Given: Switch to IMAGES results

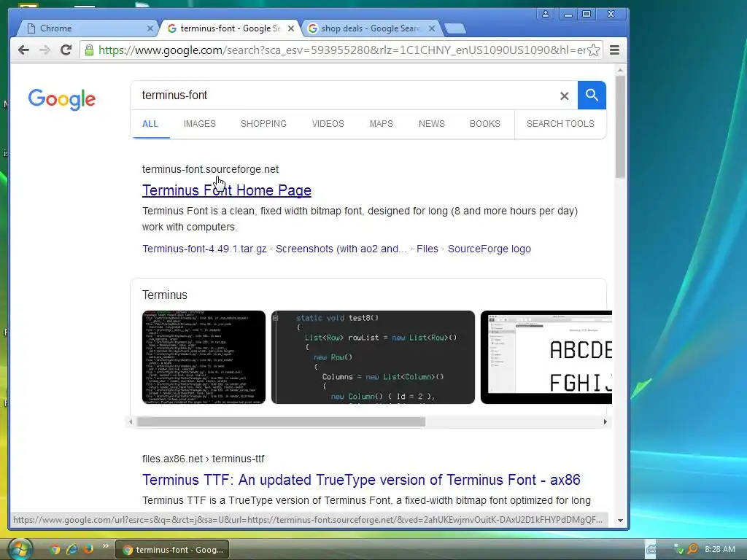Looking at the screenshot, I should pos(200,124).
